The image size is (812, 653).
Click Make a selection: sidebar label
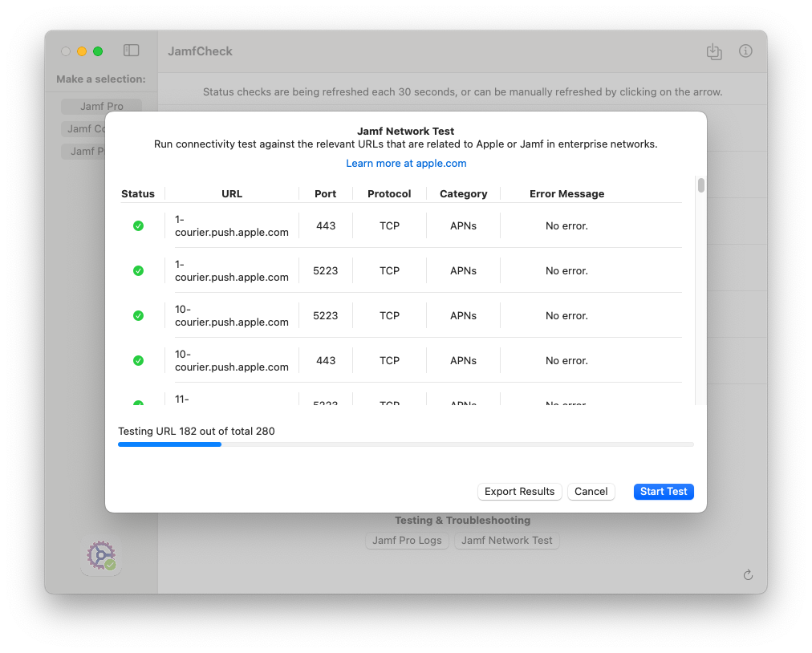(101, 79)
